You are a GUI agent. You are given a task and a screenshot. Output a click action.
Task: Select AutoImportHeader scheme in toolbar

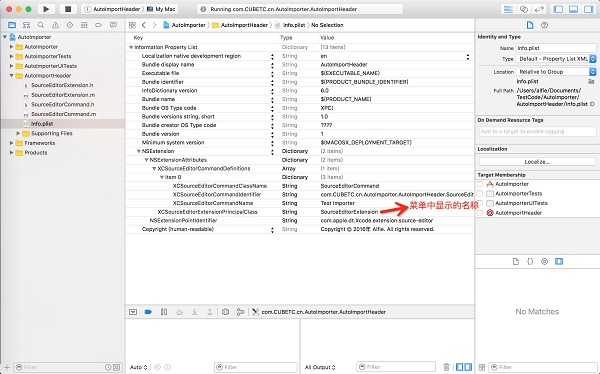click(112, 9)
